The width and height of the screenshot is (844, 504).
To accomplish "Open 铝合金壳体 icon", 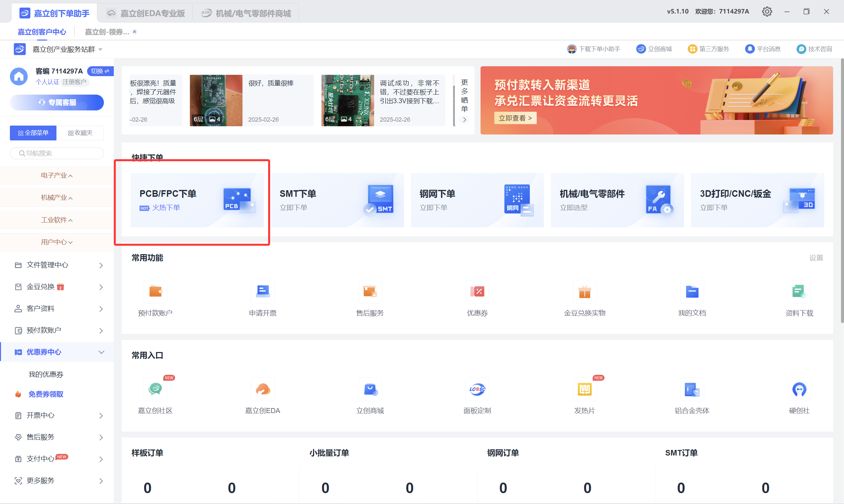I will pos(692,389).
